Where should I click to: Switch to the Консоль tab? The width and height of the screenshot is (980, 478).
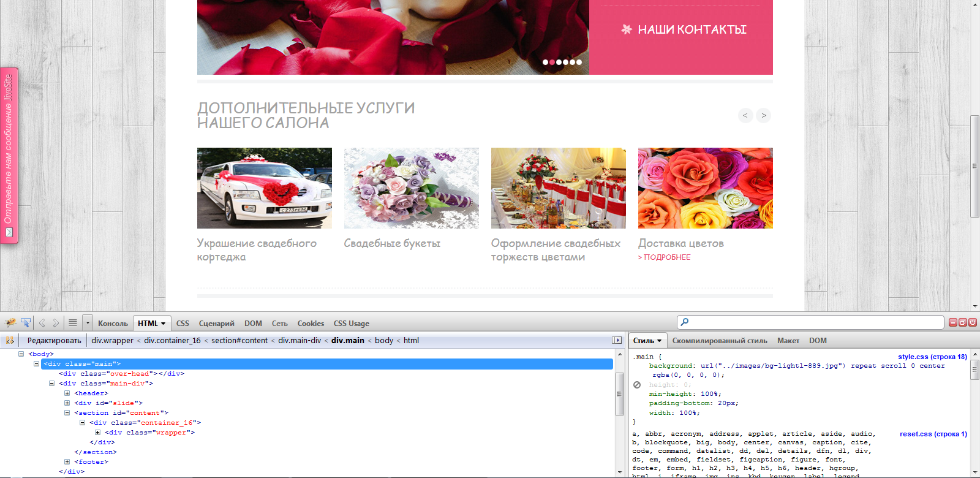click(113, 323)
